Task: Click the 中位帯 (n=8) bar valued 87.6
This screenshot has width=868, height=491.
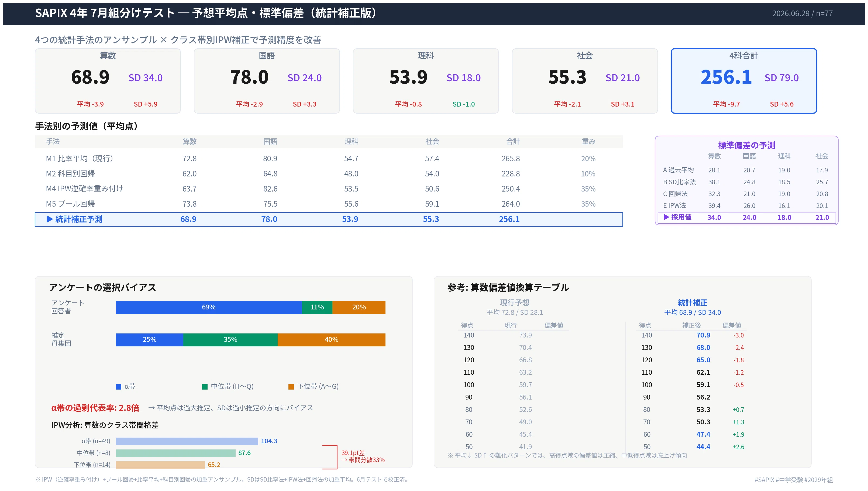Action: point(175,453)
